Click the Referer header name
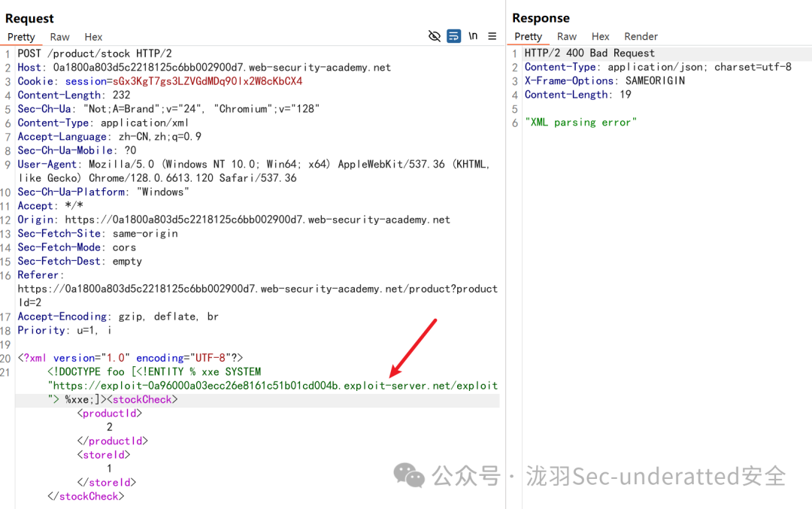The height and width of the screenshot is (509, 812). [x=41, y=275]
